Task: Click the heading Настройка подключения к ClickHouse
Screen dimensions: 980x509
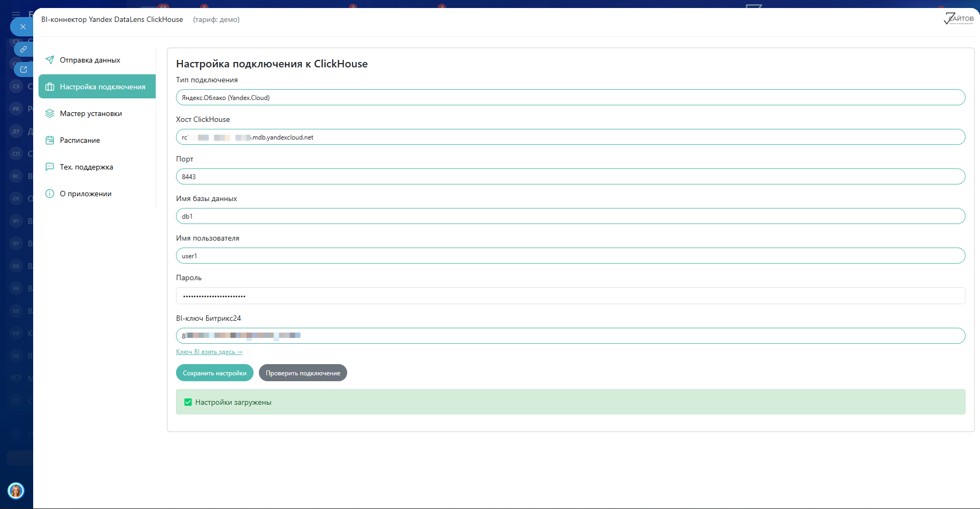Action: [272, 64]
